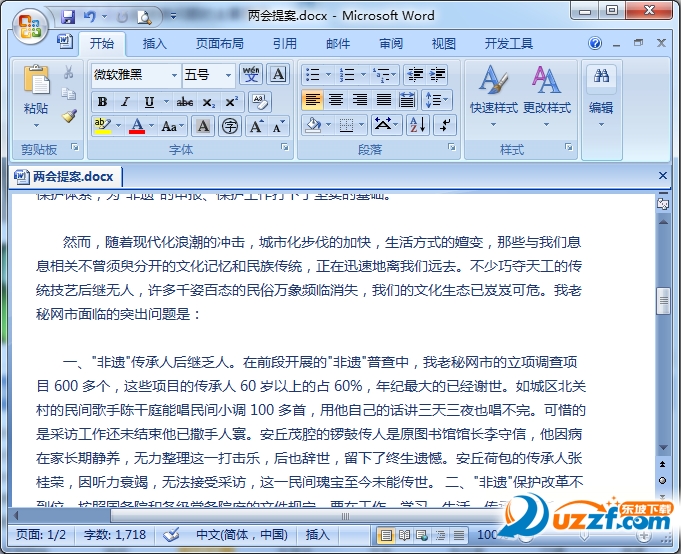
Task: Shrink font size
Action: [x=278, y=126]
